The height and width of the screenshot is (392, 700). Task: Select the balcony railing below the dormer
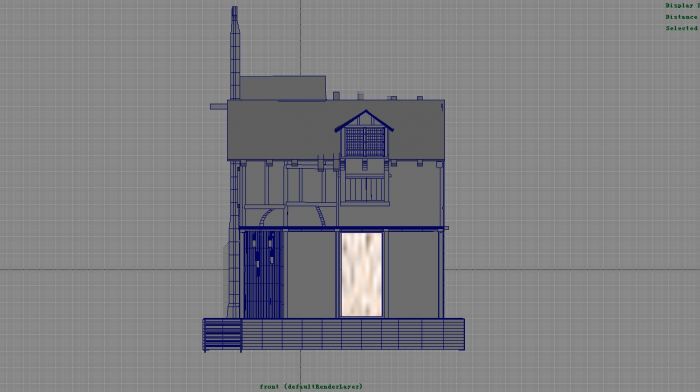pos(365,190)
